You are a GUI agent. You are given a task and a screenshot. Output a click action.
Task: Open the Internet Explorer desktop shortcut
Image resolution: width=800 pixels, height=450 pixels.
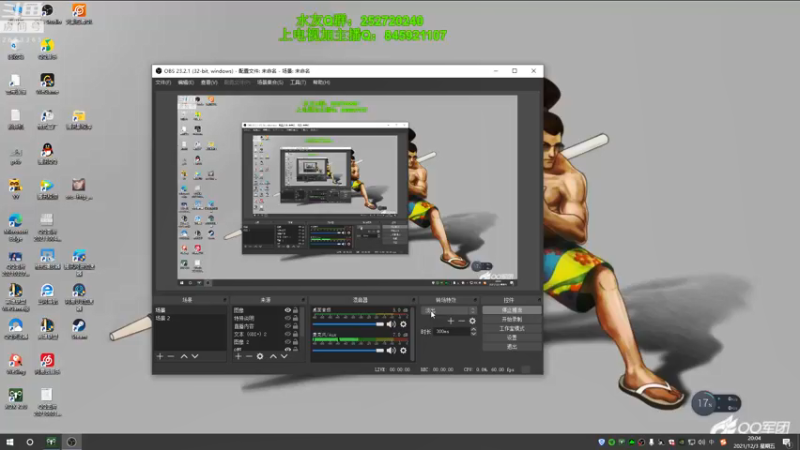point(47,294)
